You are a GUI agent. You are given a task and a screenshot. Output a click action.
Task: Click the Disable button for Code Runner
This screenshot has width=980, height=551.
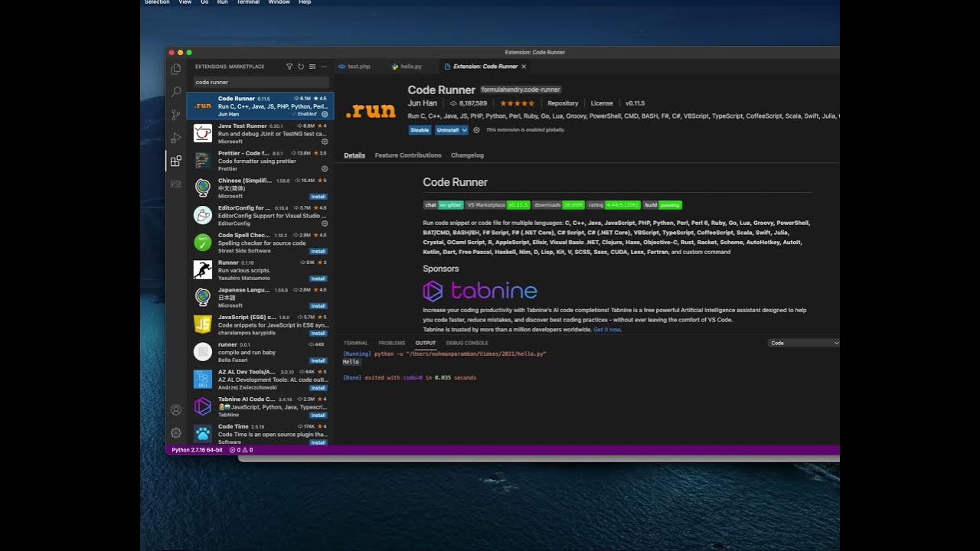point(420,130)
